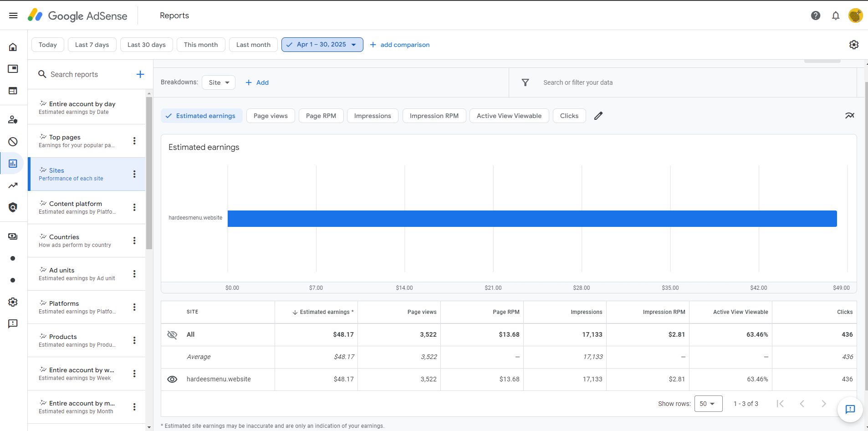The height and width of the screenshot is (431, 868).
Task: Toggle Page RPM metric chip
Action: coord(321,116)
